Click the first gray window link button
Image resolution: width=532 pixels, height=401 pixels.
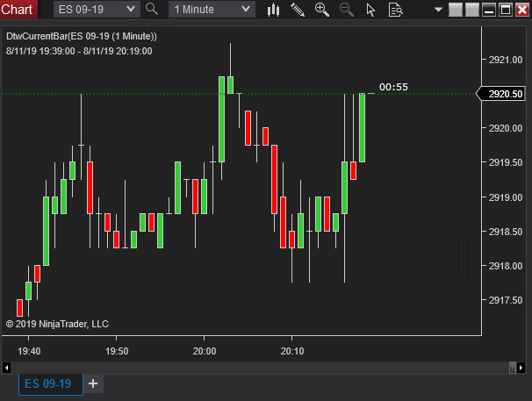[456, 10]
